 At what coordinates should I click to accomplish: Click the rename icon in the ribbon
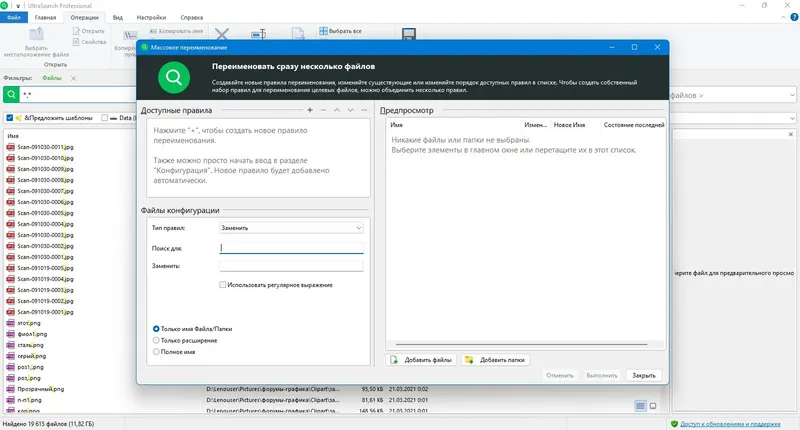point(258,34)
